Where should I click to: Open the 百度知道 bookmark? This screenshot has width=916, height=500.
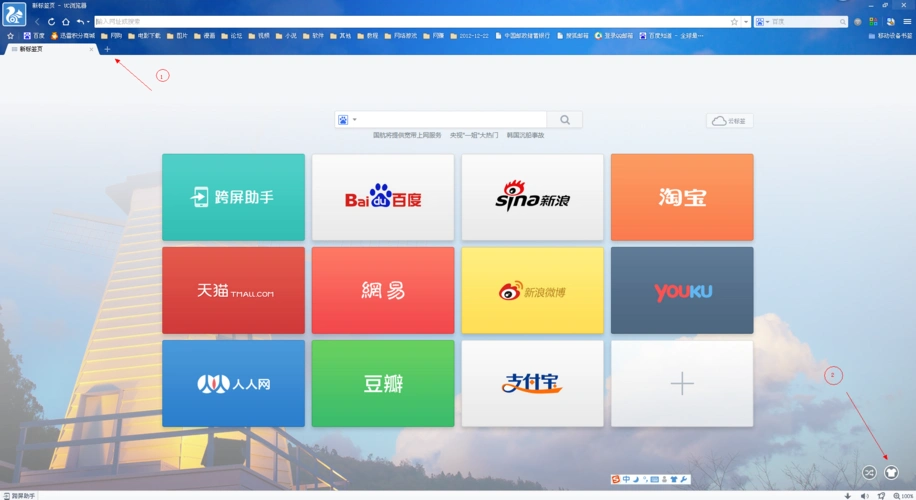pyautogui.click(x=672, y=36)
